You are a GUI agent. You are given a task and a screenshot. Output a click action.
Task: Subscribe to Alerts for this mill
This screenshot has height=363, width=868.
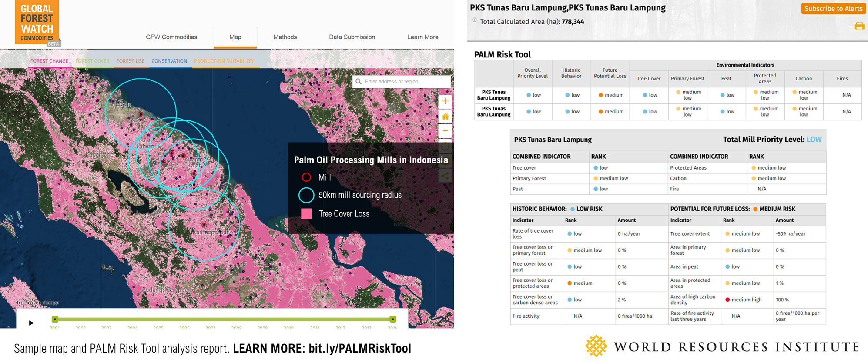833,9
